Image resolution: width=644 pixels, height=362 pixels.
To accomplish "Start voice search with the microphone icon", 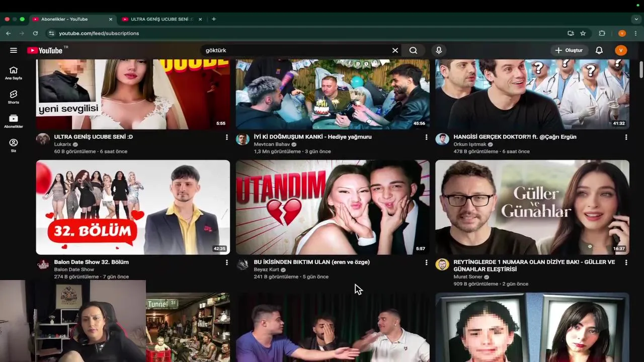I will [439, 50].
